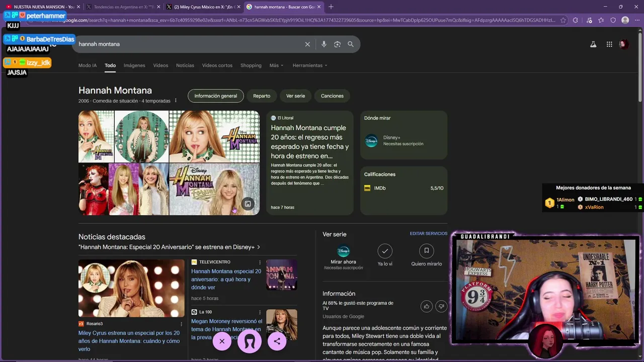Viewport: 644px width, 362px height.
Task: Open Disney+ under 'Dónde mirar'
Action: point(404,141)
